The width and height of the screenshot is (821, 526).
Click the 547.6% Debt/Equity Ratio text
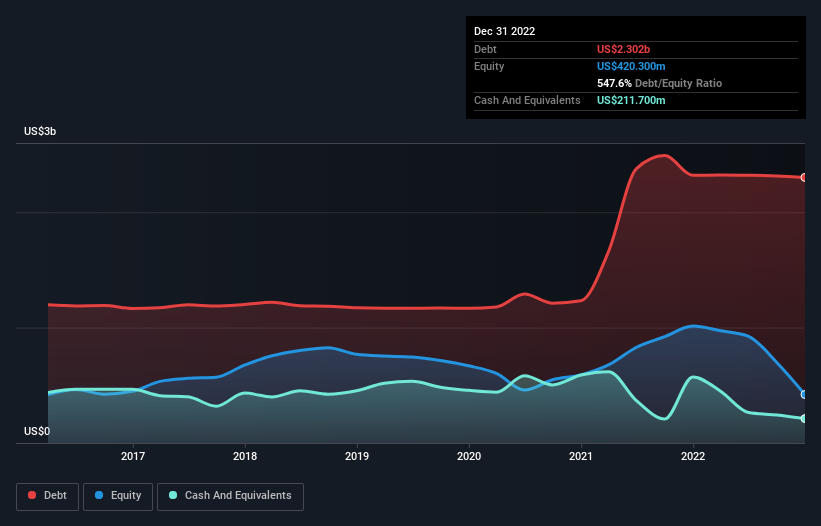[x=659, y=83]
